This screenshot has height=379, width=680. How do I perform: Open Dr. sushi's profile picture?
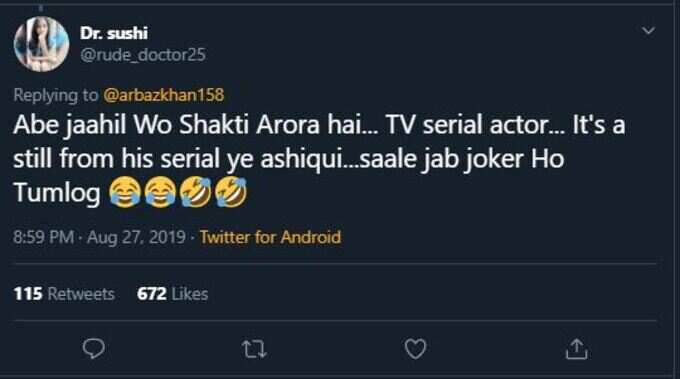point(41,44)
